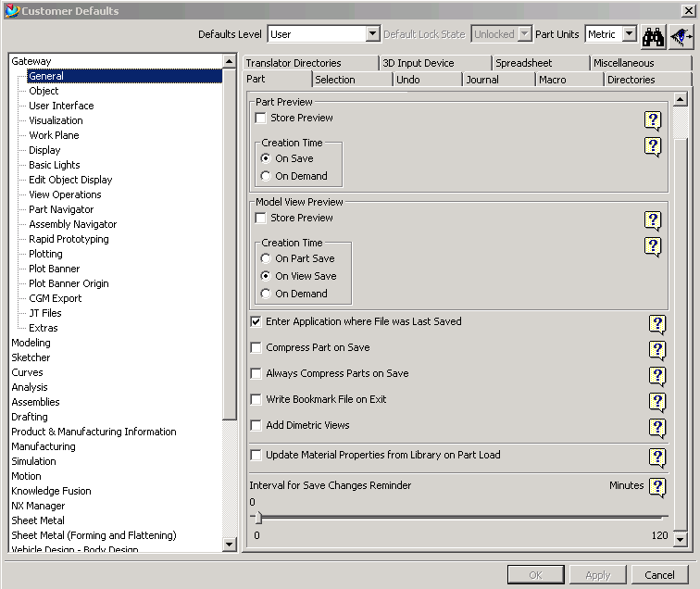700x589 pixels.
Task: Select Drafting category in the tree
Action: (30, 417)
